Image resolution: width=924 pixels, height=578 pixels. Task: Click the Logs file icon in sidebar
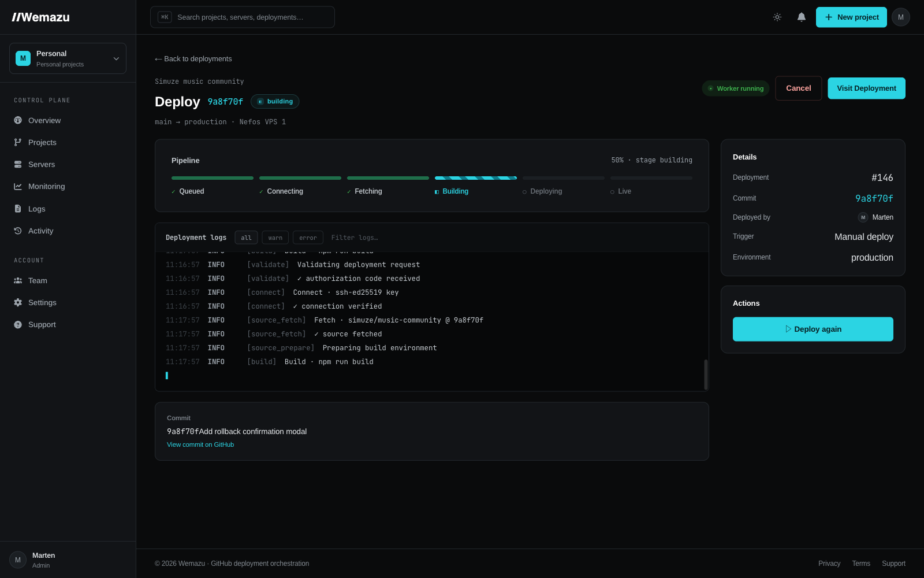[18, 209]
